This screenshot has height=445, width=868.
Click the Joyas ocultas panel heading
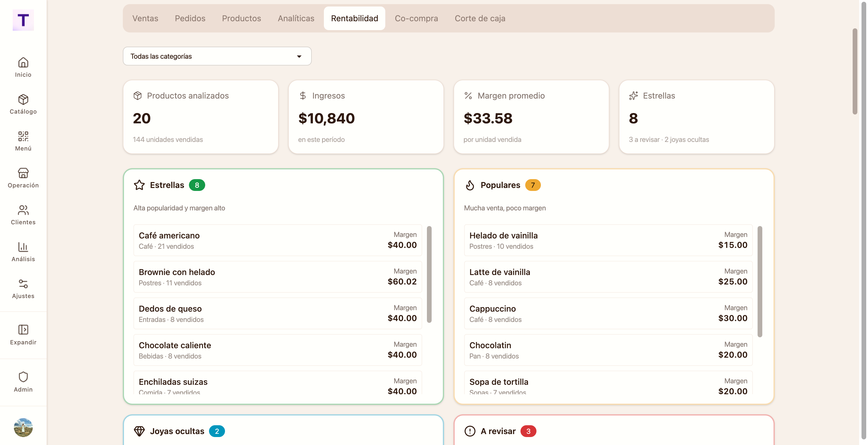(177, 431)
